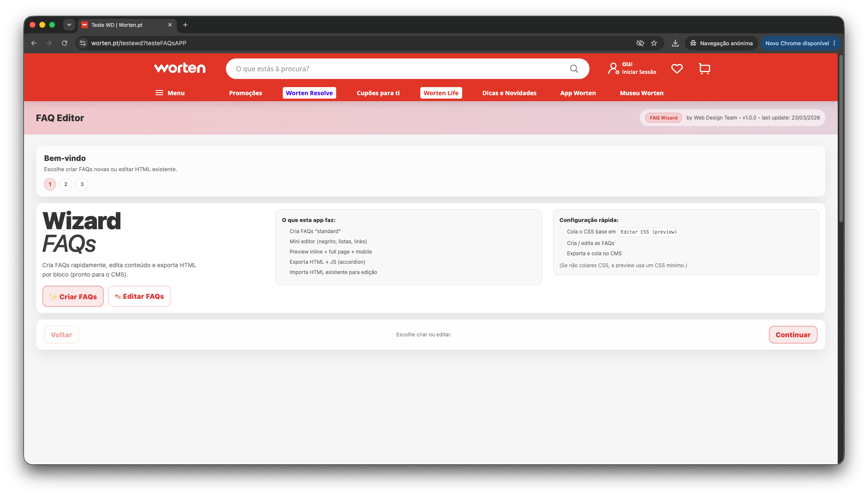Click the 'Editar CSS (preview)' code label
This screenshot has height=496, width=868.
tap(649, 232)
